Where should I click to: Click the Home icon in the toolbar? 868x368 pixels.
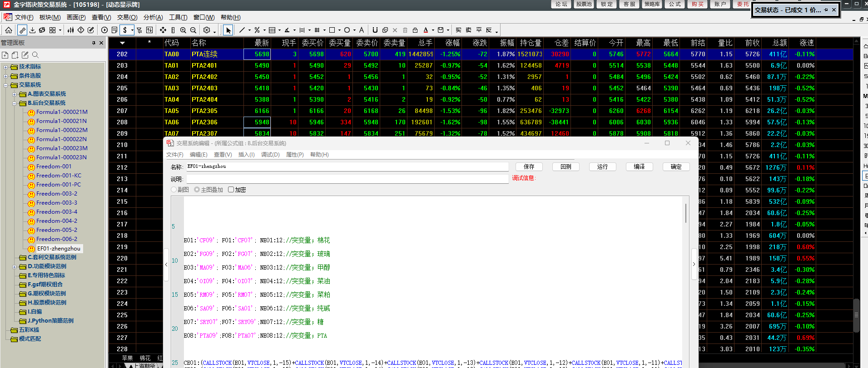(x=9, y=30)
